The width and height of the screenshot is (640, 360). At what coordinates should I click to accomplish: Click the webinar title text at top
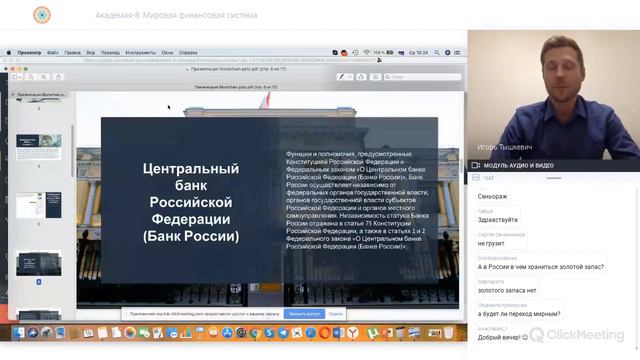tap(176, 15)
